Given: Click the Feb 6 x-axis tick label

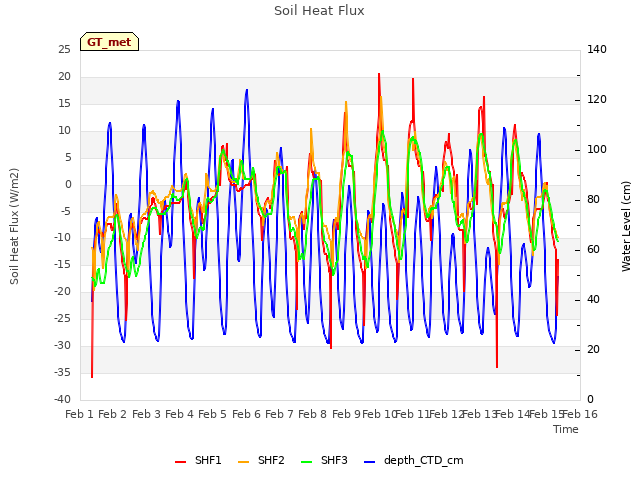Looking at the screenshot, I should (x=246, y=414).
